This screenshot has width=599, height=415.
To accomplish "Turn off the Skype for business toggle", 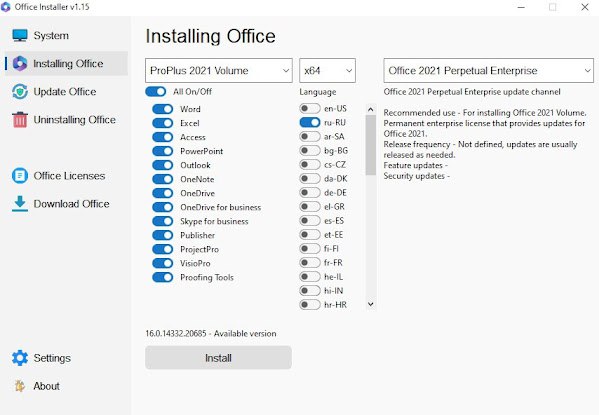I will (163, 221).
